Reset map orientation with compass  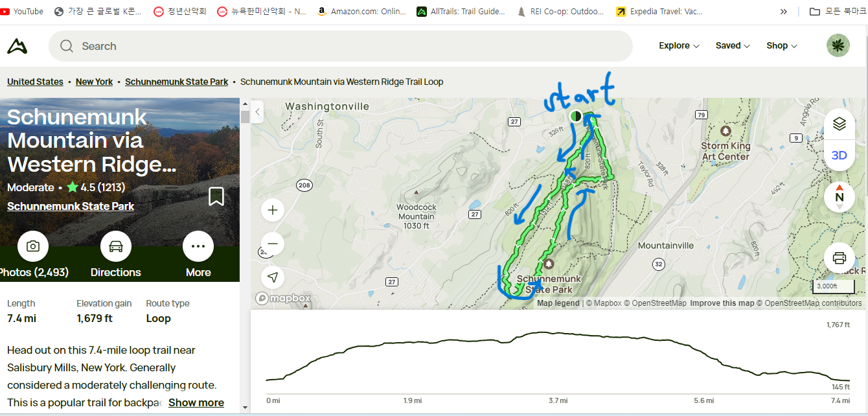[x=839, y=197]
